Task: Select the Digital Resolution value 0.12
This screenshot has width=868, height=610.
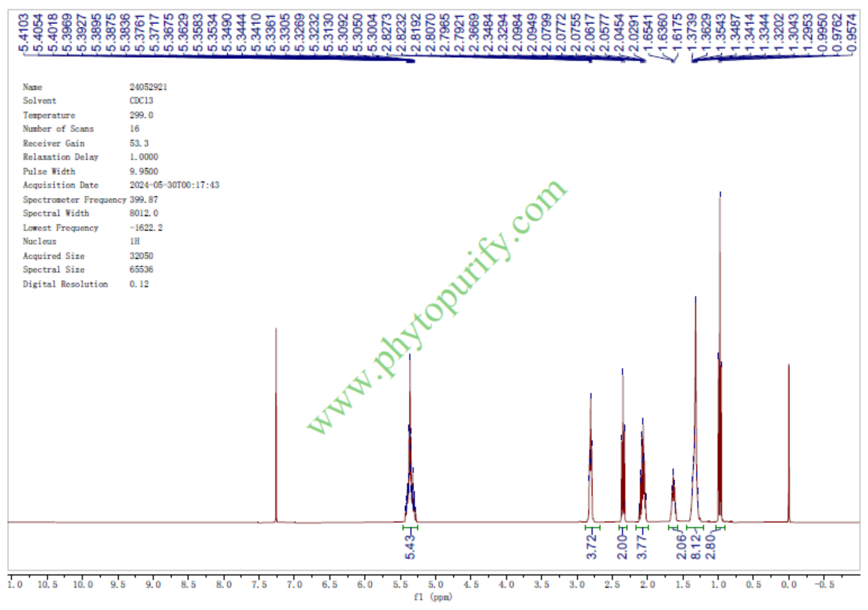Action: click(139, 284)
